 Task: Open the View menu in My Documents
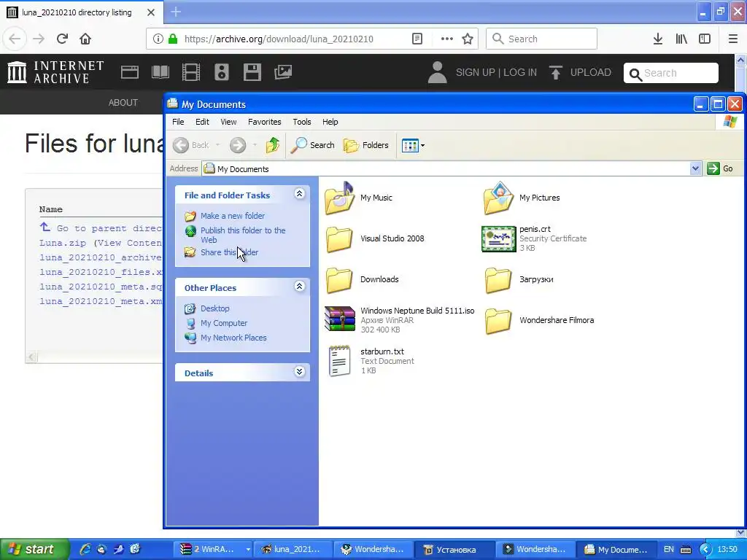tap(228, 122)
